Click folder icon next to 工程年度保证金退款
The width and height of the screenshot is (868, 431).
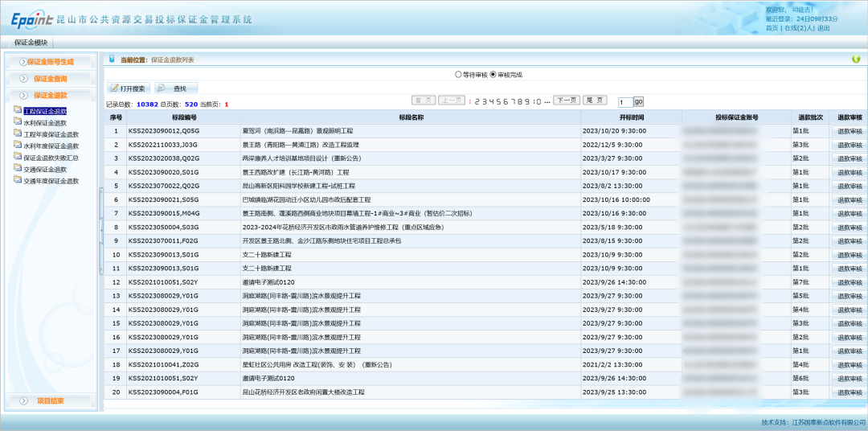point(18,134)
